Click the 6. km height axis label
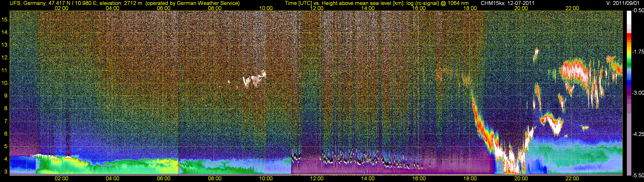This screenshot has width=644, height=182. (x=7, y=134)
